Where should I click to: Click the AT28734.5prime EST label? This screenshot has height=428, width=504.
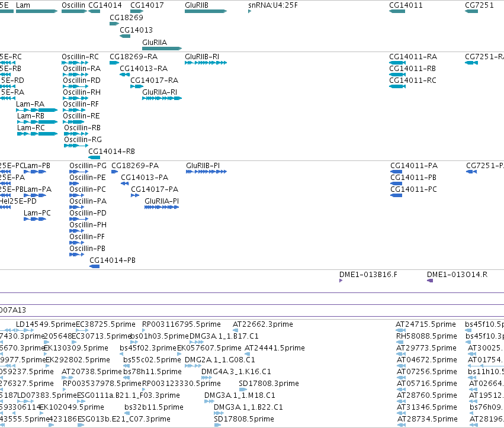coord(428,419)
